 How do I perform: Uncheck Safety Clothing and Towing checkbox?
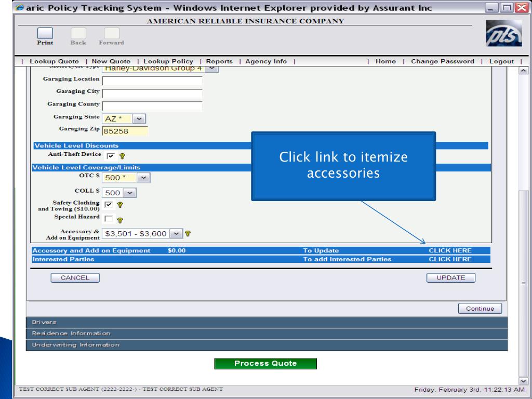click(109, 205)
